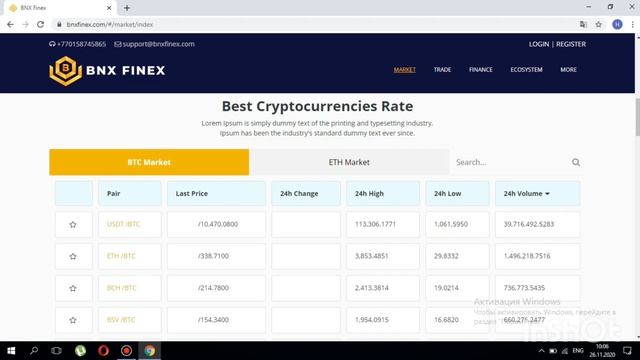640x360 pixels.
Task: Click the 24h Low column header
Action: tap(457, 193)
